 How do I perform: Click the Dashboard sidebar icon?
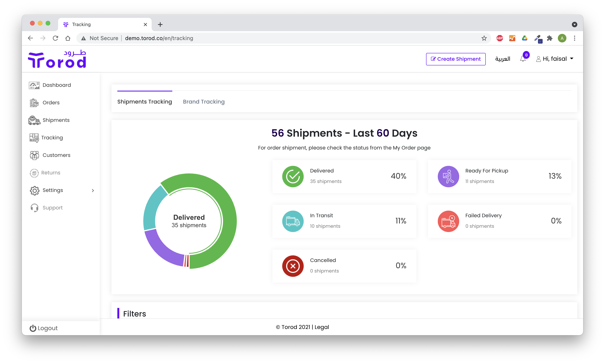(x=34, y=85)
